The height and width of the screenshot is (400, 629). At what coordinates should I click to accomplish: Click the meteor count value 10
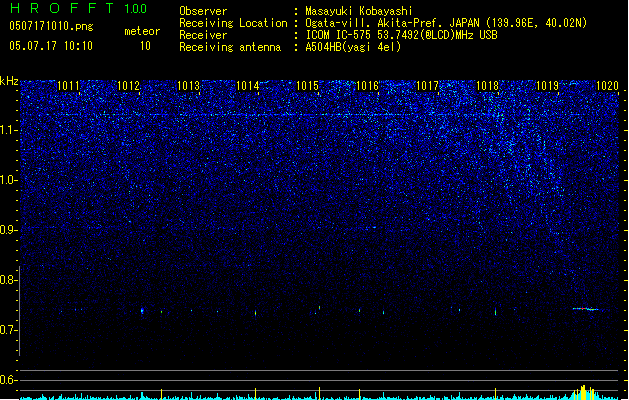(145, 46)
